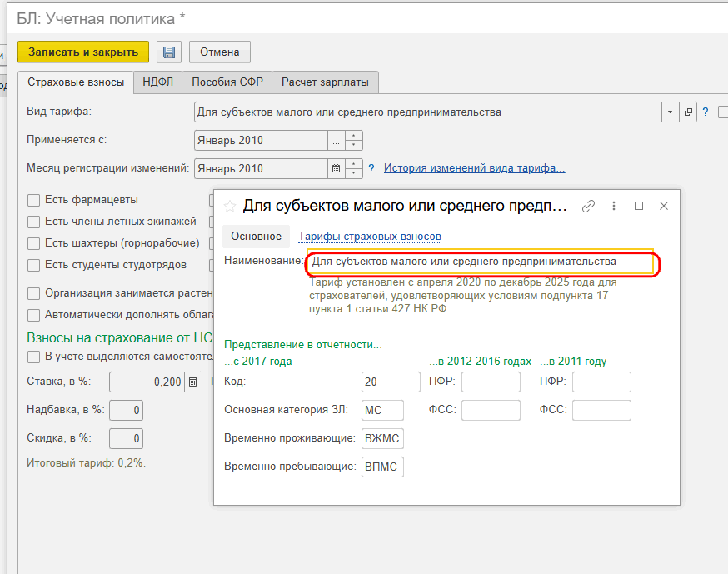Screen dimensions: 728x574
Task: Open tariff type in separate window icon
Action: (688, 112)
